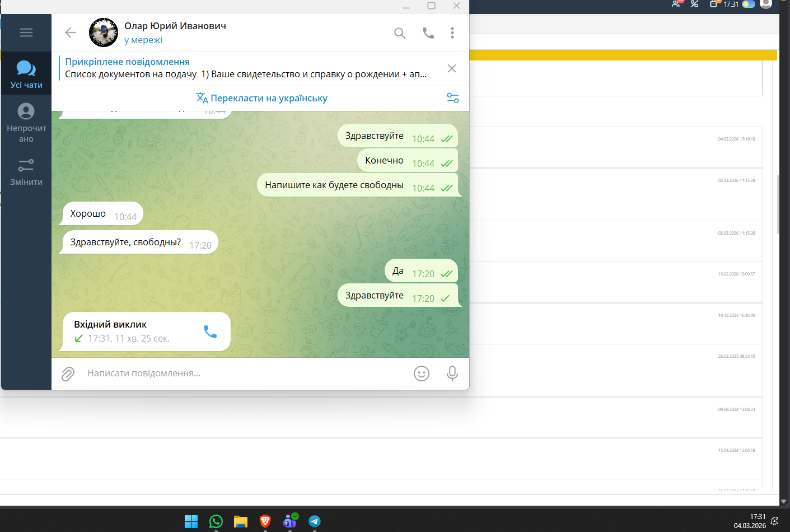
Task: Click contact name Олар Юрий Иванович
Action: coord(175,26)
